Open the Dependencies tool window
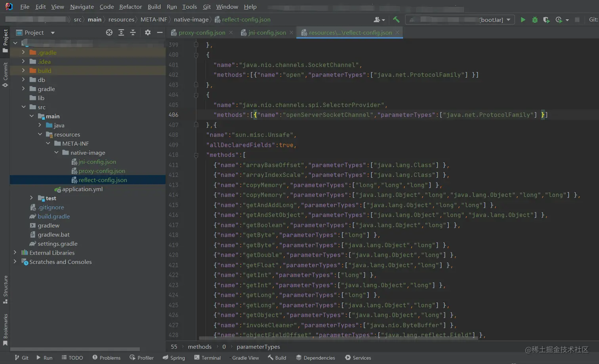The image size is (599, 364). point(315,358)
